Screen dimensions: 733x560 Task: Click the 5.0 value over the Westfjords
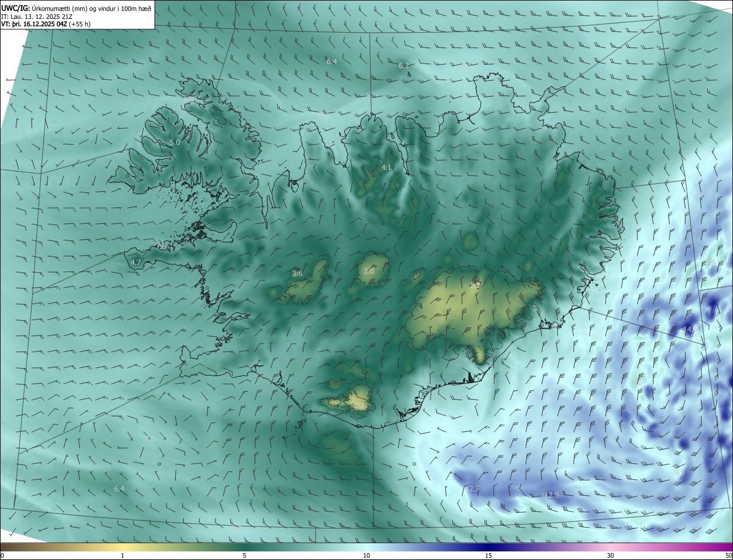click(175, 142)
